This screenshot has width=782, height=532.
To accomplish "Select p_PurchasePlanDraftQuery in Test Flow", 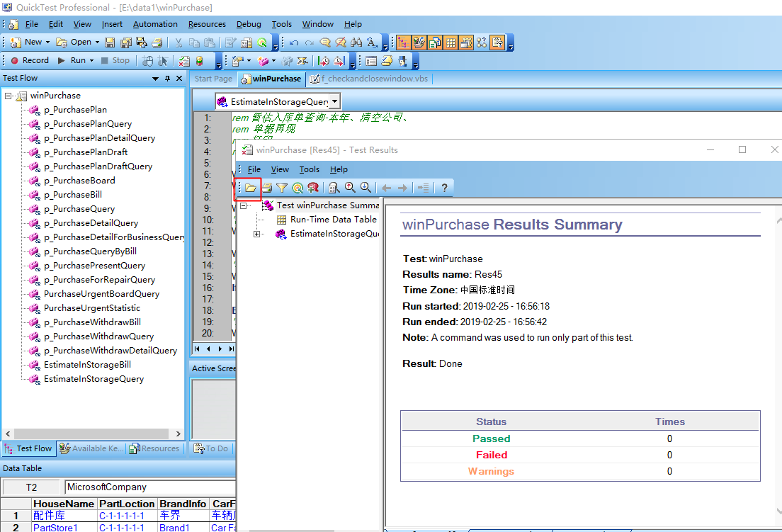I will [98, 166].
